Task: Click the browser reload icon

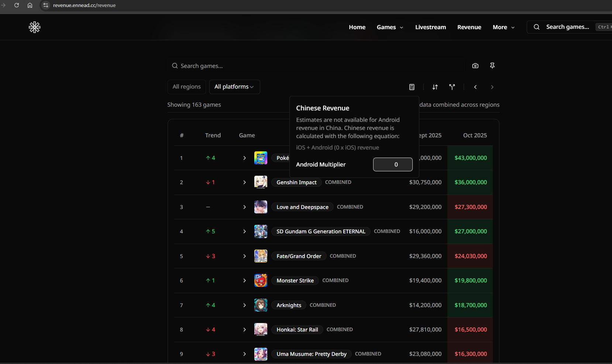Action: click(x=17, y=5)
